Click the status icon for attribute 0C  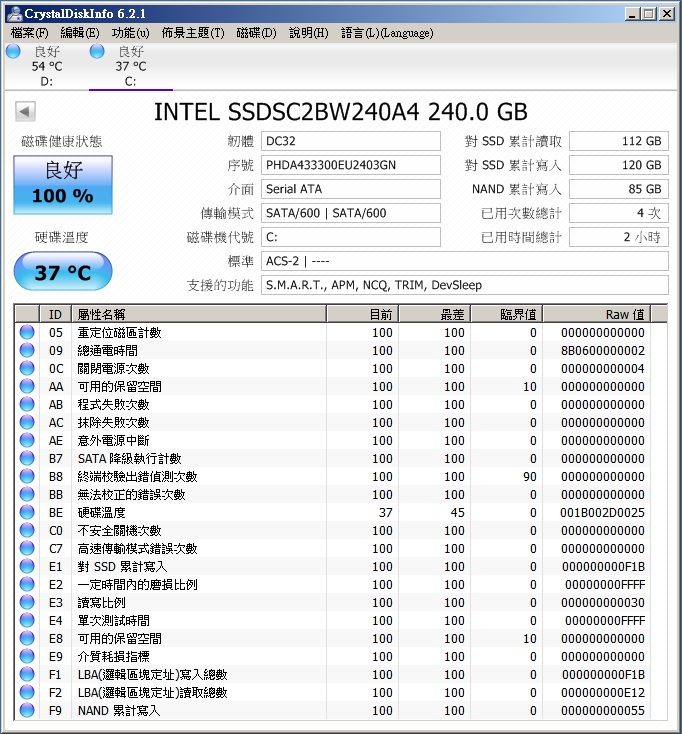[27, 368]
